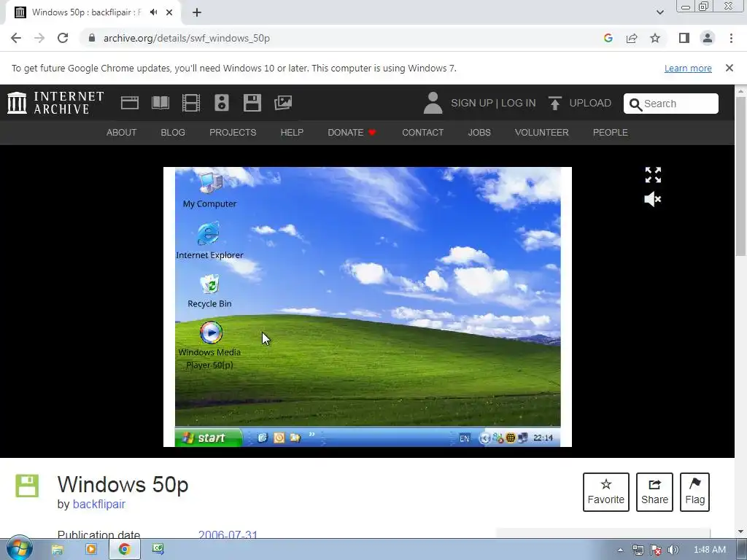Viewport: 747px width, 560px height.
Task: Toggle the emulator mute speaker icon
Action: [x=653, y=199]
